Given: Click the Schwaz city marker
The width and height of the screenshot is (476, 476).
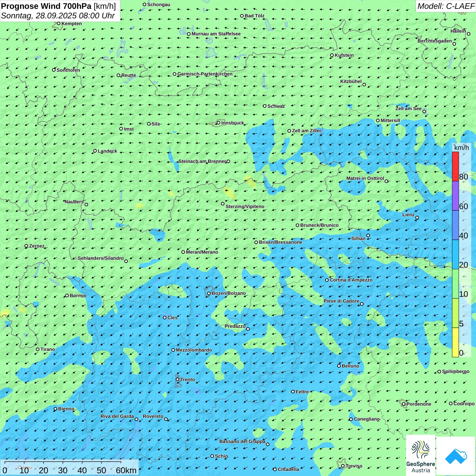Looking at the screenshot, I should (x=265, y=106).
